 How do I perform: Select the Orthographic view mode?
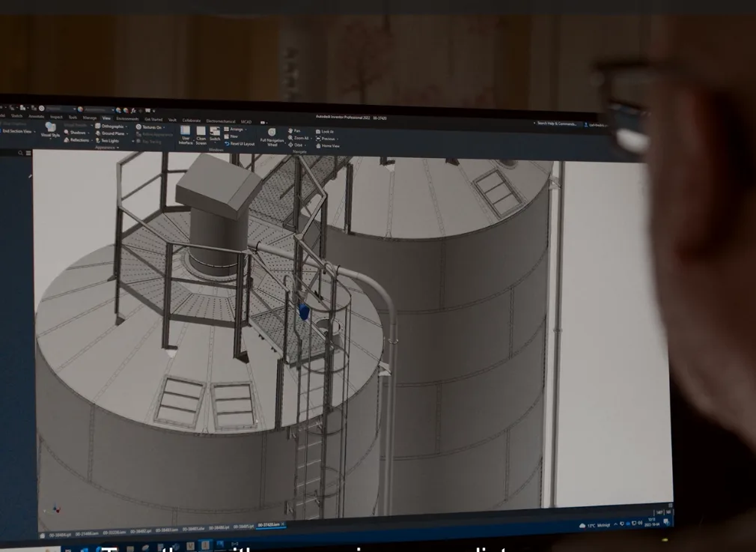tap(110, 127)
